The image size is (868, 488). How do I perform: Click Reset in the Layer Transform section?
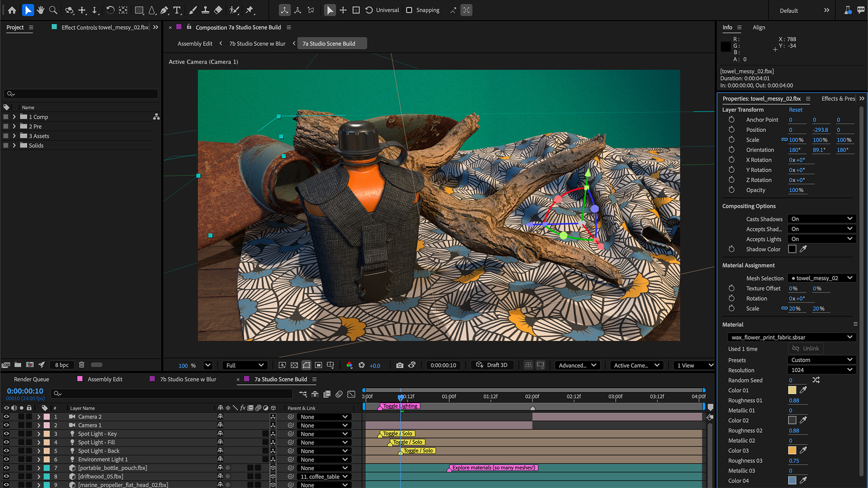pos(796,109)
